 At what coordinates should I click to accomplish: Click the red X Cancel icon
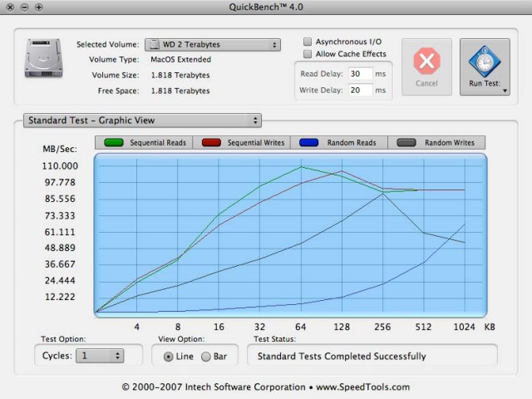[x=426, y=61]
